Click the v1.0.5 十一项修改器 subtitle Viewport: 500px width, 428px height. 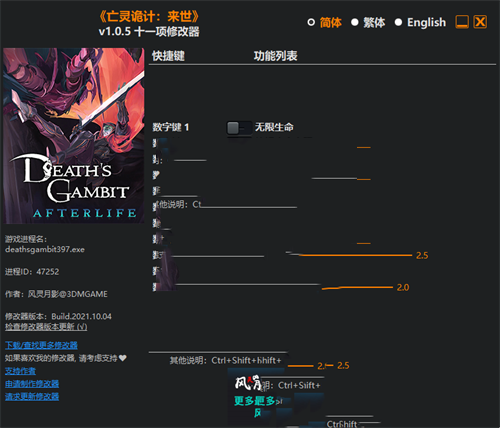click(149, 32)
